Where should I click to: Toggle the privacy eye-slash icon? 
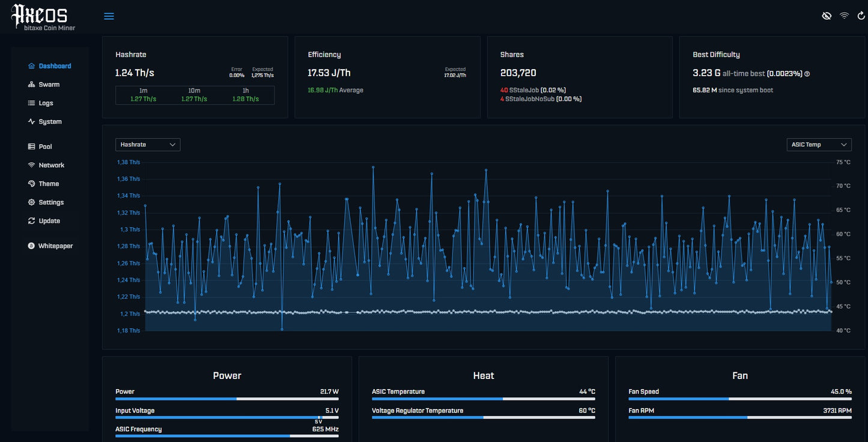(x=827, y=16)
